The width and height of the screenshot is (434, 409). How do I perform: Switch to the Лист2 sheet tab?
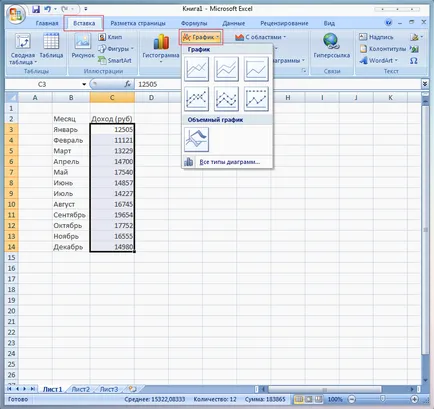(x=81, y=389)
